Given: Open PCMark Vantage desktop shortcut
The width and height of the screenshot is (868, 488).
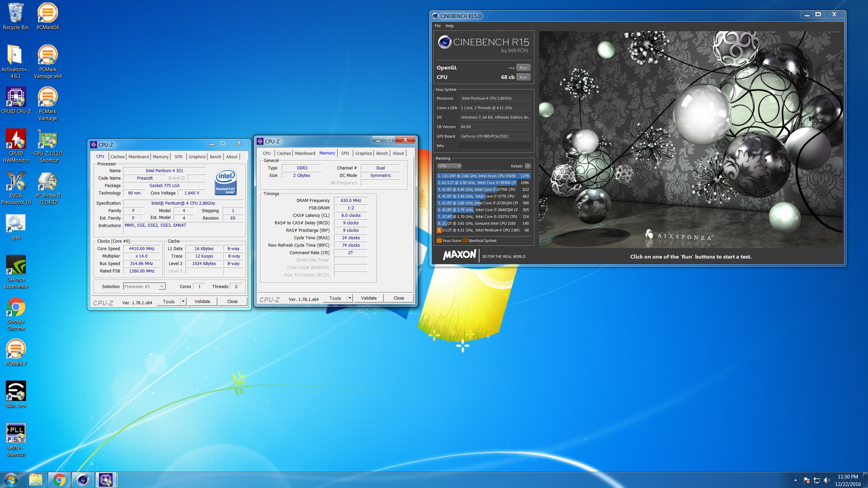Looking at the screenshot, I should click(x=47, y=104).
